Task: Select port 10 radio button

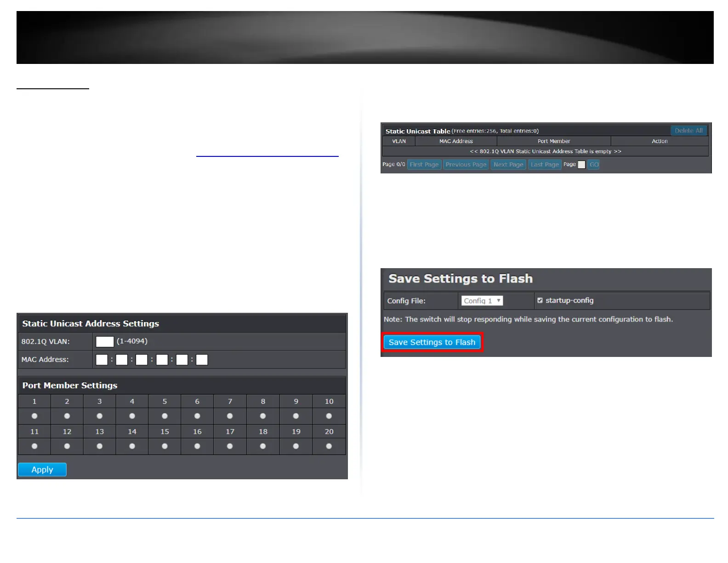Action: click(329, 416)
